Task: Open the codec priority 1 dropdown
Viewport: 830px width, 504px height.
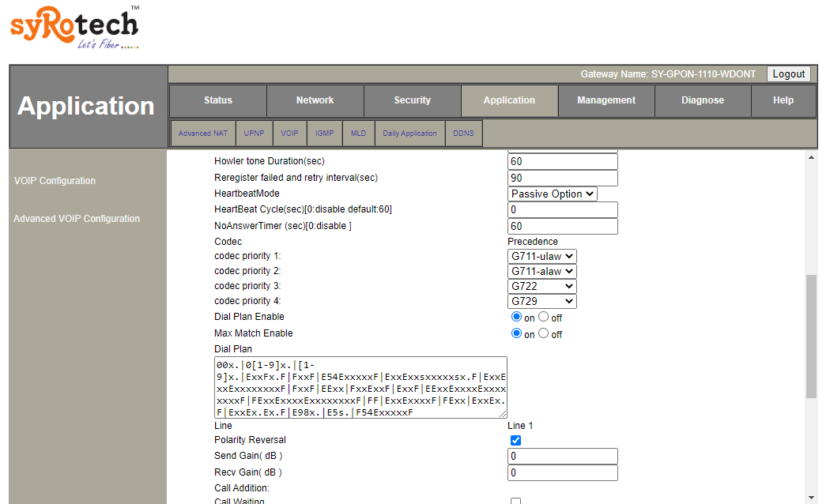Action: [541, 256]
